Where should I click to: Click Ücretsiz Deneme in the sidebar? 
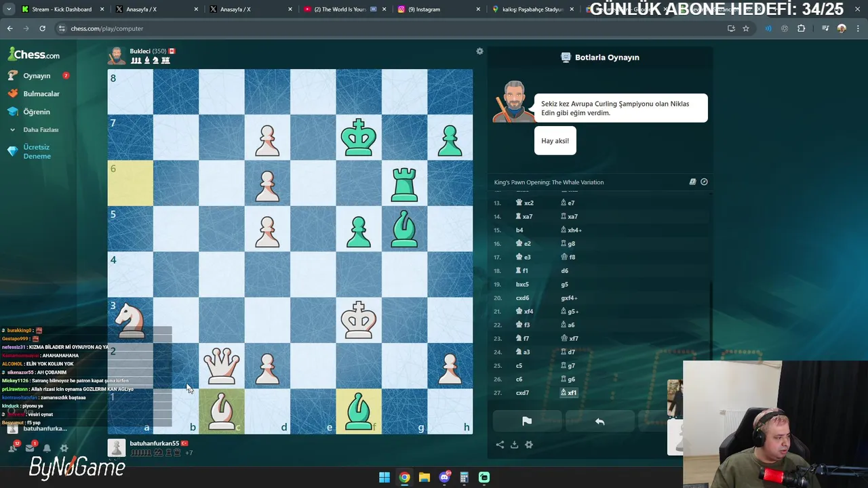pos(37,151)
